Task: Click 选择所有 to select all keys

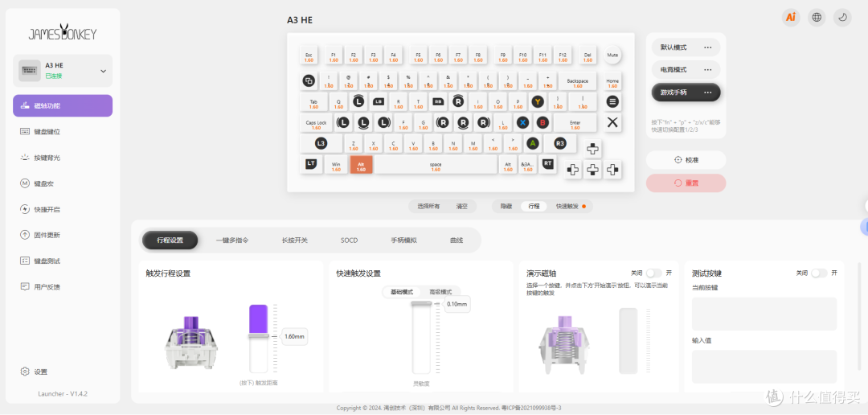Action: (x=428, y=206)
